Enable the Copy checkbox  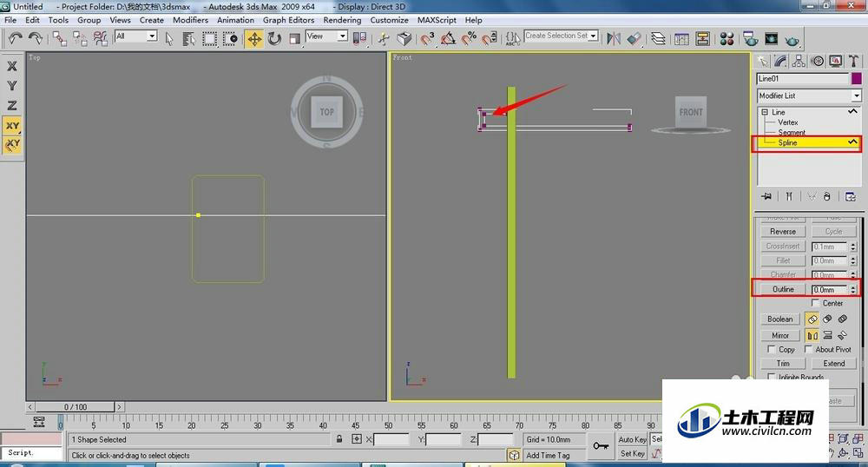tap(771, 349)
